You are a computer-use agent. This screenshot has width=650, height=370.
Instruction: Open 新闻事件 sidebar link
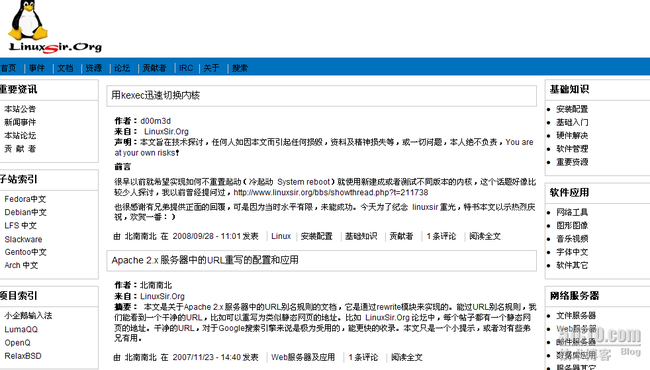[20, 122]
